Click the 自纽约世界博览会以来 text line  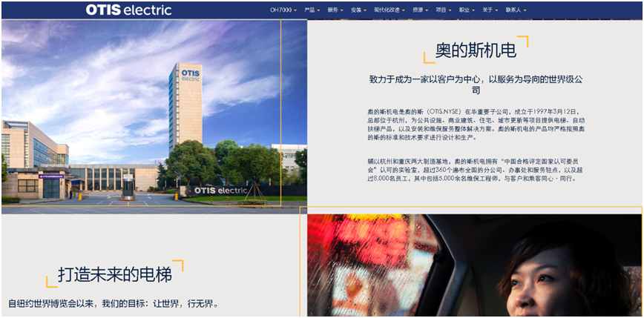[113, 304]
